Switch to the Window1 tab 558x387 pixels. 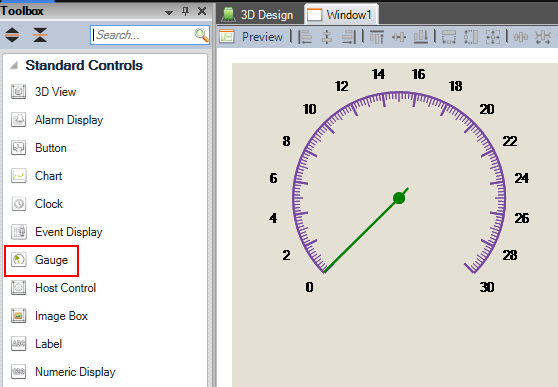(x=340, y=15)
